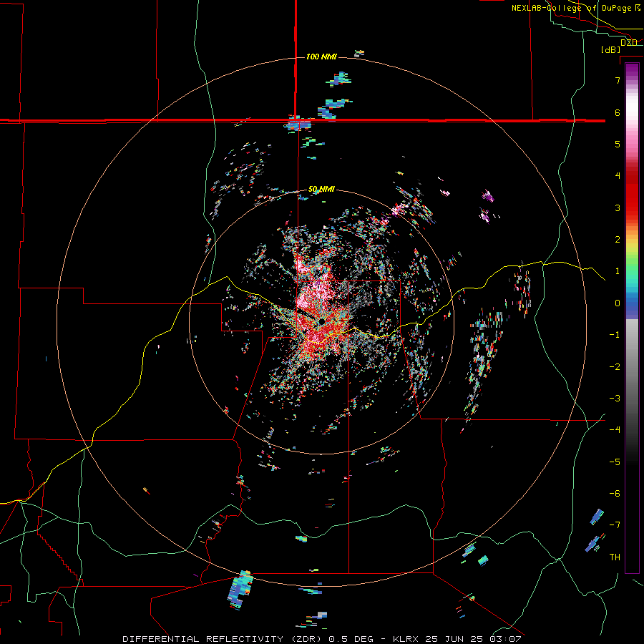The image size is (644, 644).
Task: Click the '100 NMI' range ring label
Action: point(321,57)
